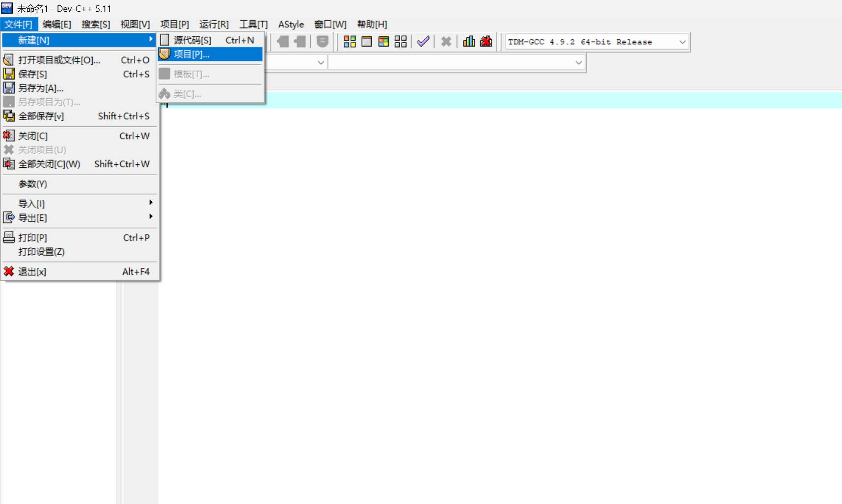Open profile analysis via the bar chart icon
The width and height of the screenshot is (842, 504).
point(469,42)
